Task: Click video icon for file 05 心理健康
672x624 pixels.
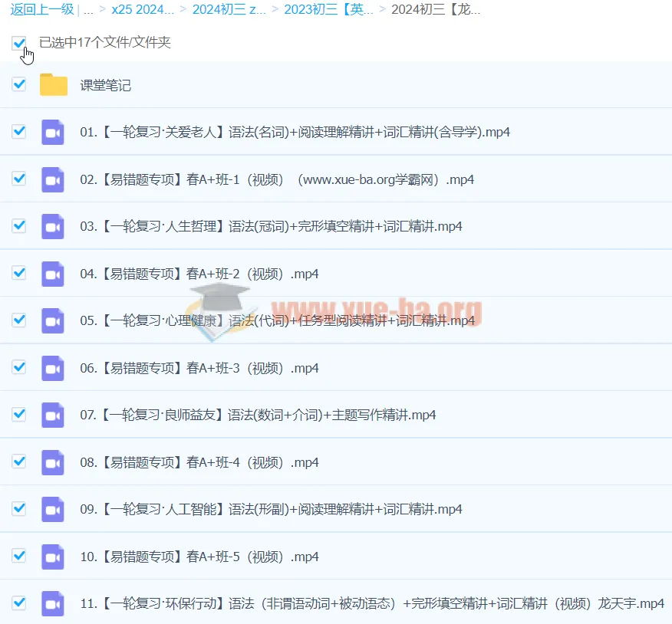Action: (x=53, y=320)
